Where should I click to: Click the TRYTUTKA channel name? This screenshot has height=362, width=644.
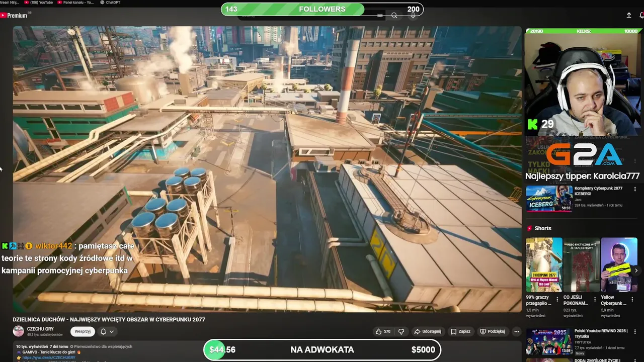point(583,342)
